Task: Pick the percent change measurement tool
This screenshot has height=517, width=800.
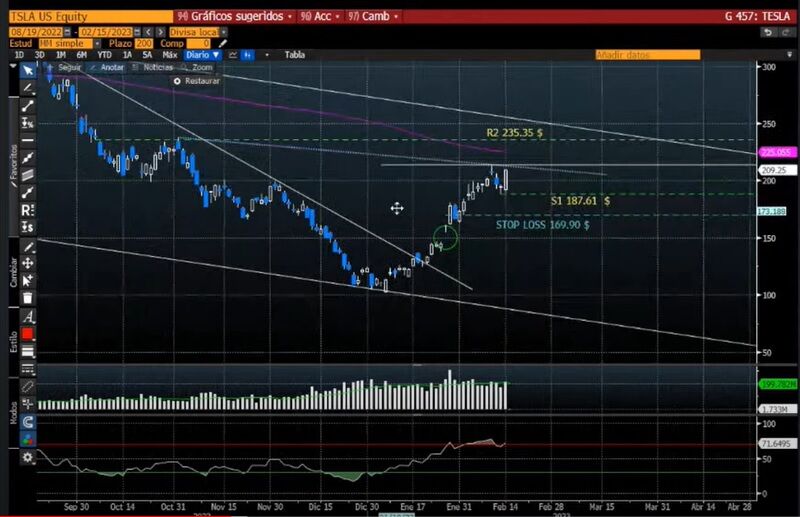Action: (x=28, y=123)
